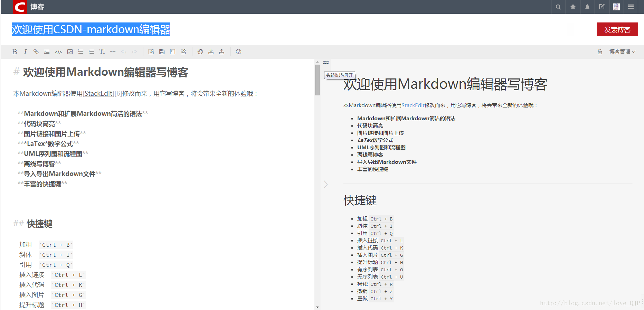644x310 pixels.
Task: Import a Markdown file with the download icon
Action: pyautogui.click(x=211, y=52)
